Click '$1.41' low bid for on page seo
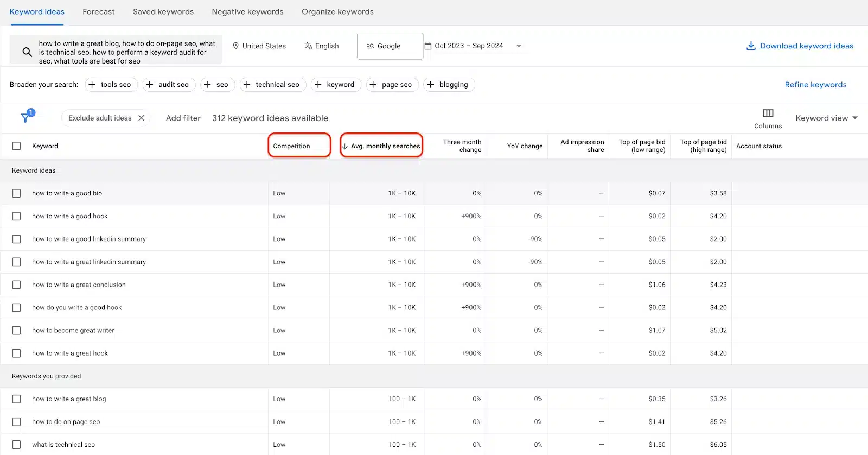 (657, 422)
